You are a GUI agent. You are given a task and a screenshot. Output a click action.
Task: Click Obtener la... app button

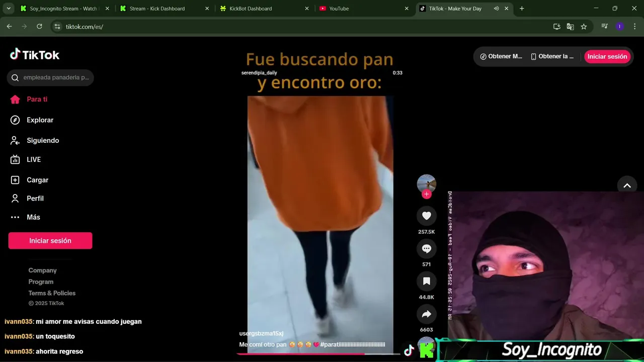pyautogui.click(x=552, y=56)
